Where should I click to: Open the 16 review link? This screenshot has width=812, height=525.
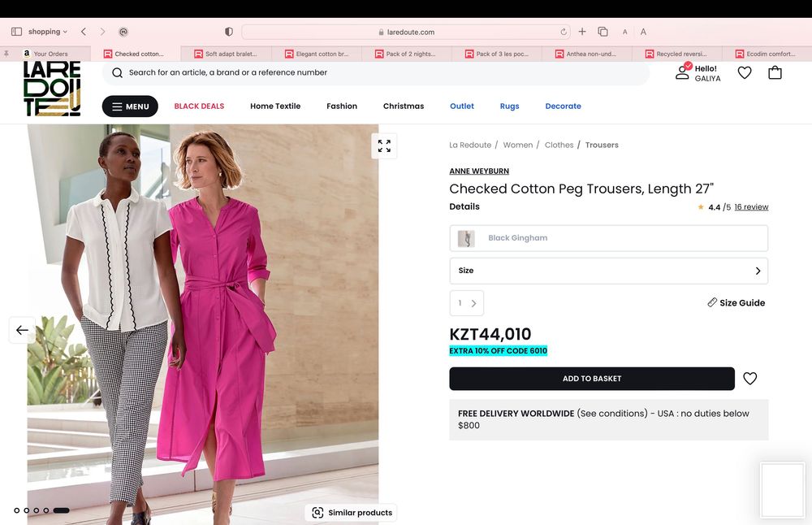coord(751,207)
